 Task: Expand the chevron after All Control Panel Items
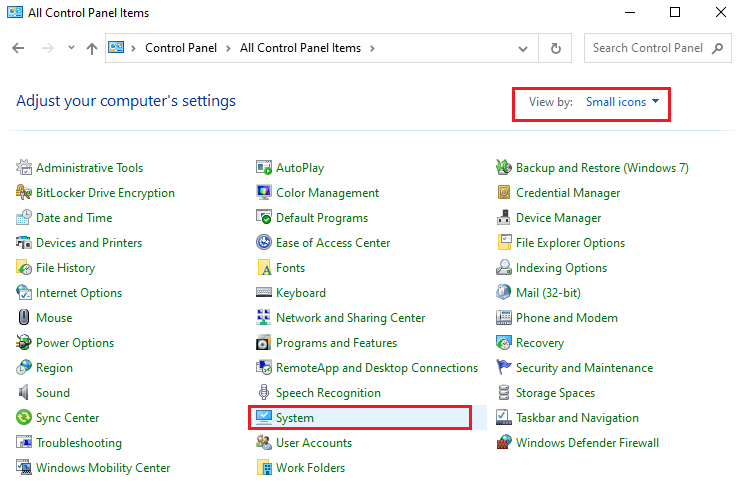372,48
